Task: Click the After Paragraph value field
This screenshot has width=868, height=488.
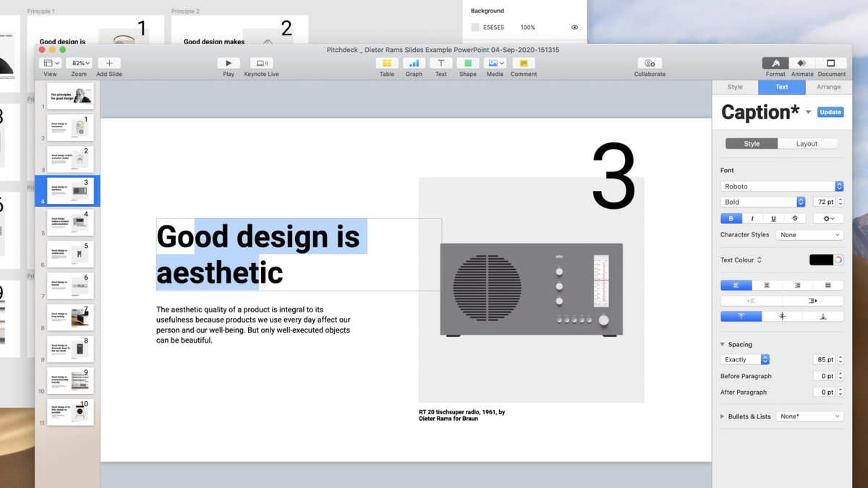Action: (x=824, y=392)
